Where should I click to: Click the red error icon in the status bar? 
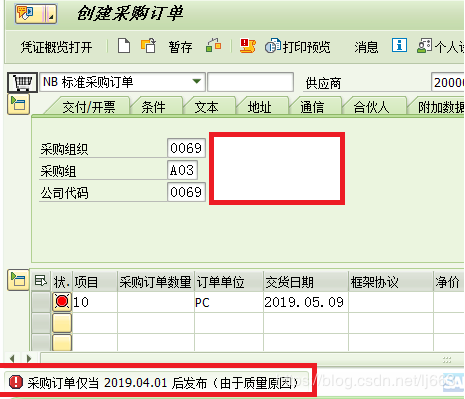[16, 382]
